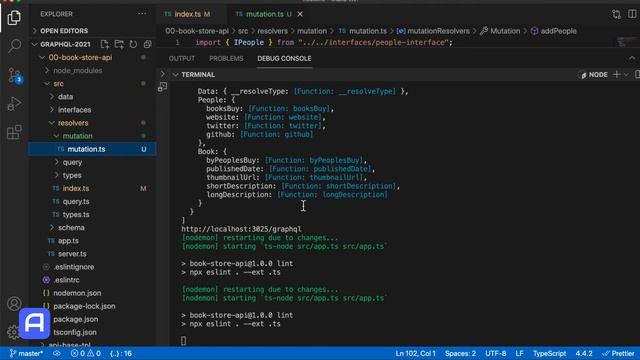Select language mode TypeScript in status bar
The width and height of the screenshot is (640, 360).
pos(549,353)
